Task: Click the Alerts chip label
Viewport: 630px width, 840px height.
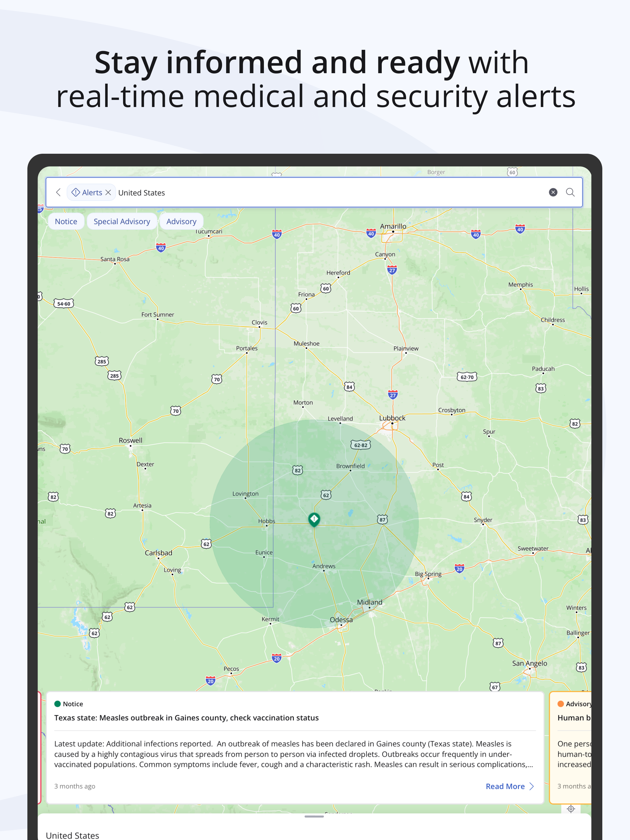Action: point(92,192)
